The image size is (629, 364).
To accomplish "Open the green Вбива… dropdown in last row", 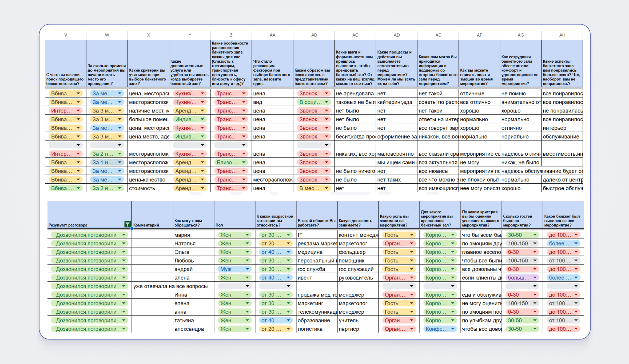I will [78, 188].
